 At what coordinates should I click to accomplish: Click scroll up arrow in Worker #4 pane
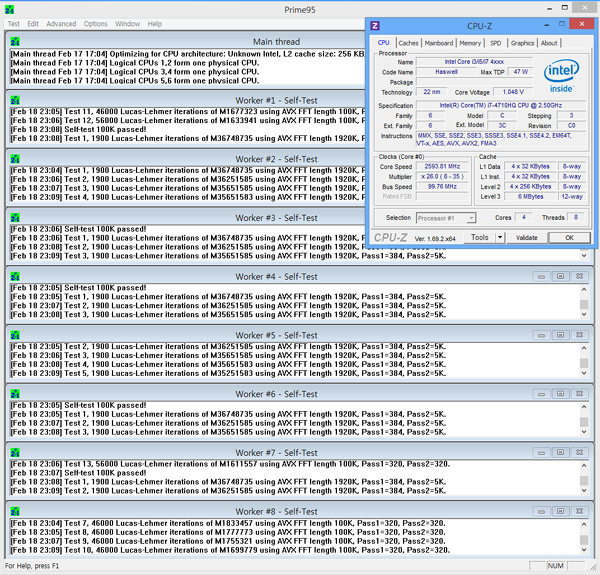pyautogui.click(x=584, y=289)
